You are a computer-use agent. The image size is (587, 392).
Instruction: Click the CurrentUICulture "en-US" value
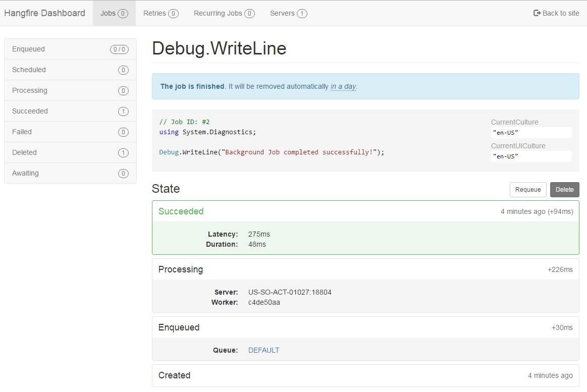pyautogui.click(x=531, y=156)
